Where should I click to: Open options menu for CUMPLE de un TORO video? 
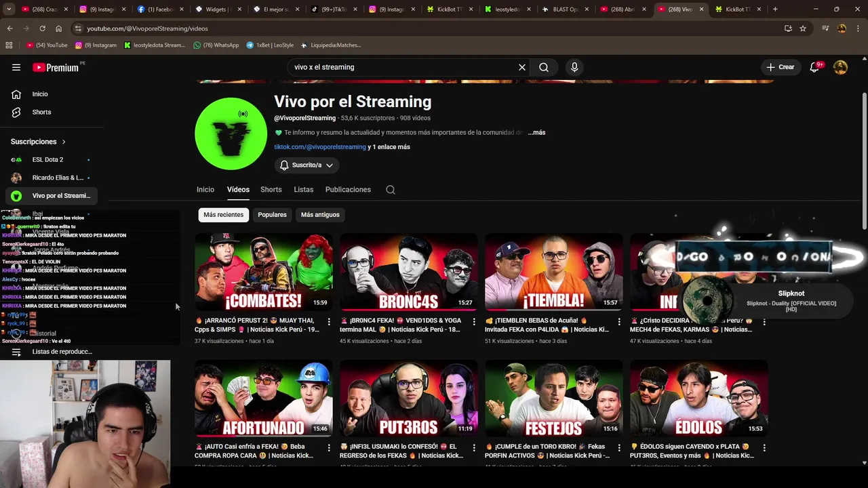tap(619, 448)
